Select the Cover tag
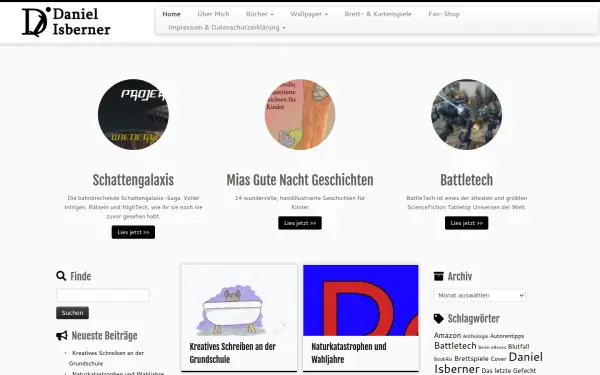Screen dimensions: 600x375 [x=498, y=359]
